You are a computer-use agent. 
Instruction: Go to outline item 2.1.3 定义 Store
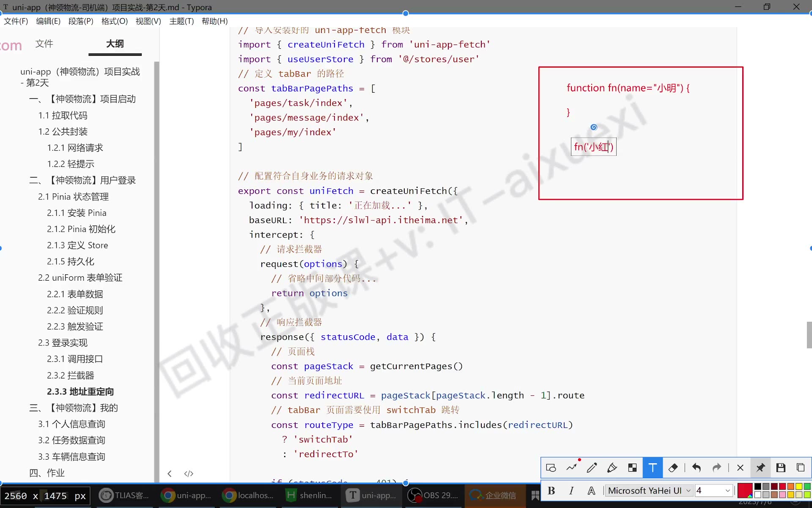[77, 246]
